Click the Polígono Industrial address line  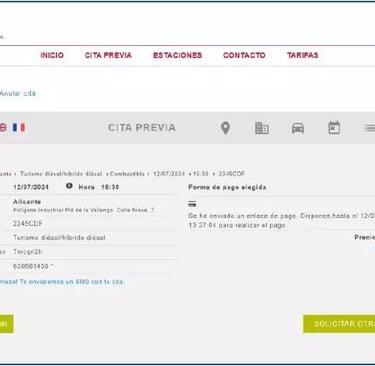coord(83,210)
